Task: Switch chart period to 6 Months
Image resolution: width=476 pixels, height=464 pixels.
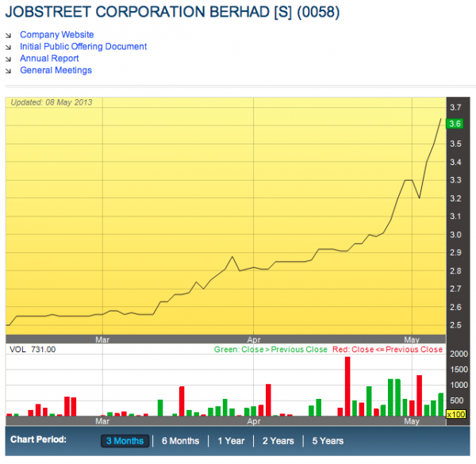Action: [180, 441]
